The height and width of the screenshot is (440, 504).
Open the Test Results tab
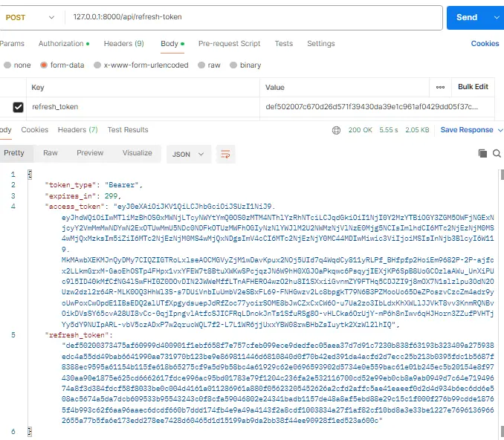click(128, 130)
